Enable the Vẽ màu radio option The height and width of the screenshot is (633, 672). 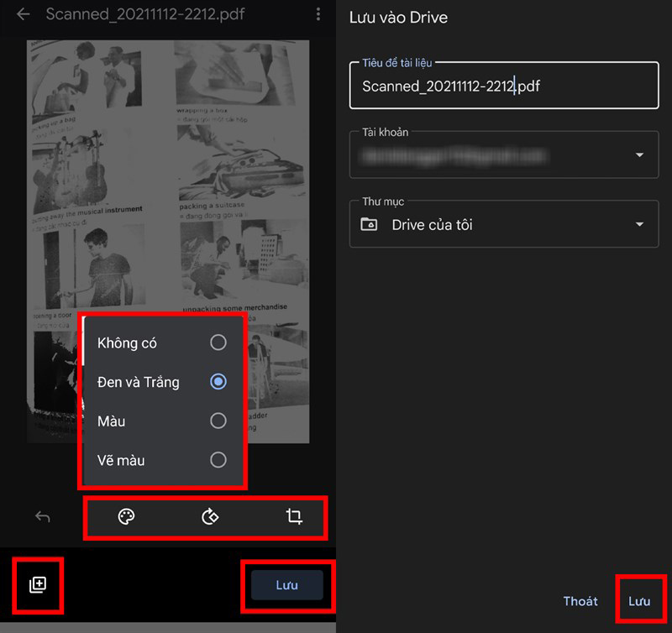(218, 460)
